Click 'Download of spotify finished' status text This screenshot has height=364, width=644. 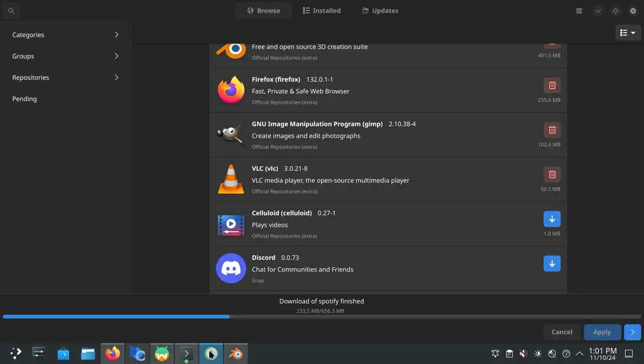[322, 301]
